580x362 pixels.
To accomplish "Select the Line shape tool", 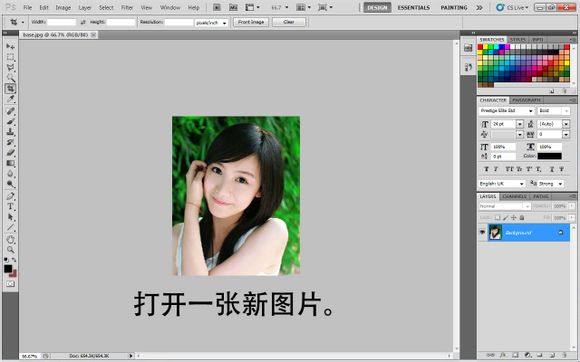I will 10,227.
